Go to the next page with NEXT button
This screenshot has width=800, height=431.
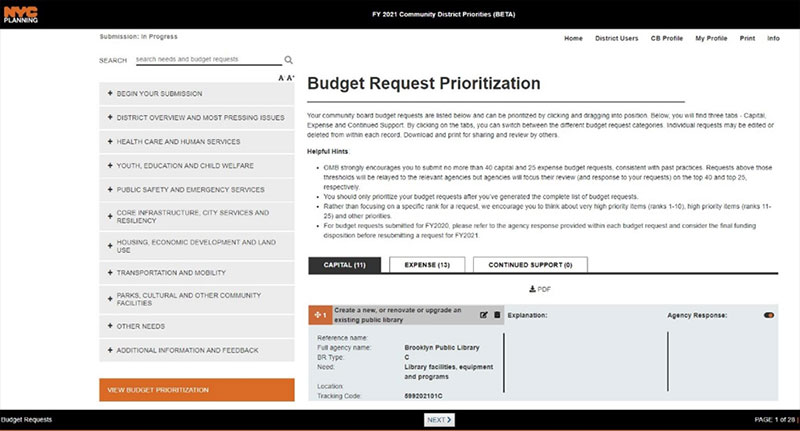(439, 420)
